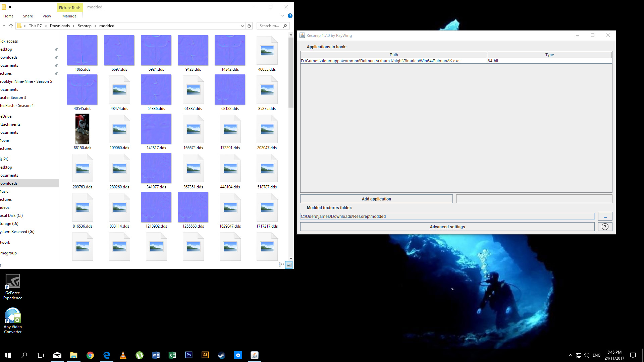The width and height of the screenshot is (644, 362).
Task: Open Advanced settings in Resorep
Action: click(447, 227)
